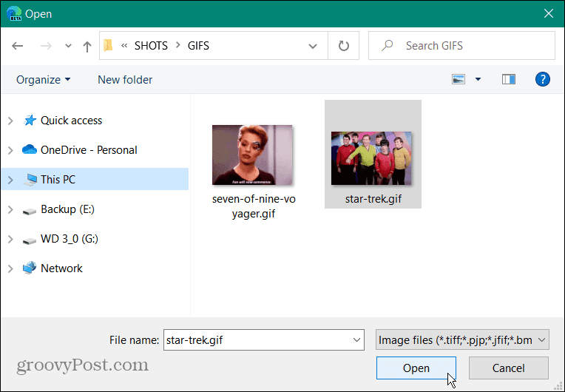This screenshot has width=565, height=392.
Task: Open Help with the question mark icon
Action: pos(542,79)
